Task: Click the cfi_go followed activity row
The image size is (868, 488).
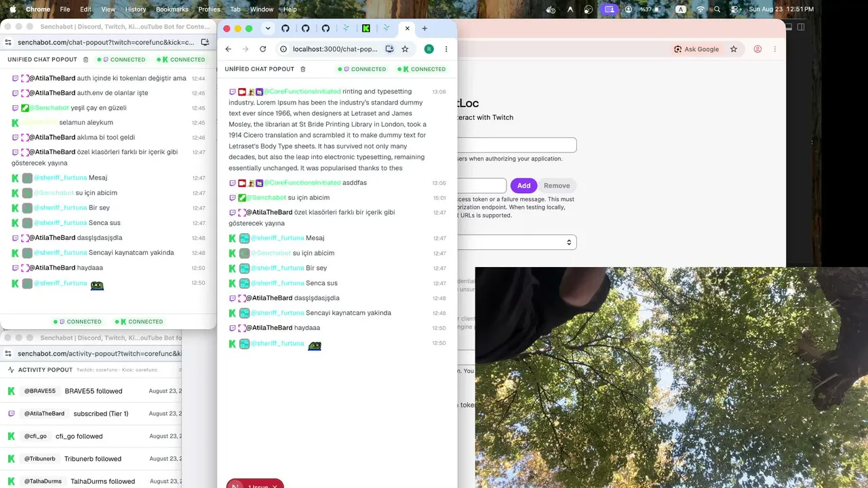Action: point(91,436)
